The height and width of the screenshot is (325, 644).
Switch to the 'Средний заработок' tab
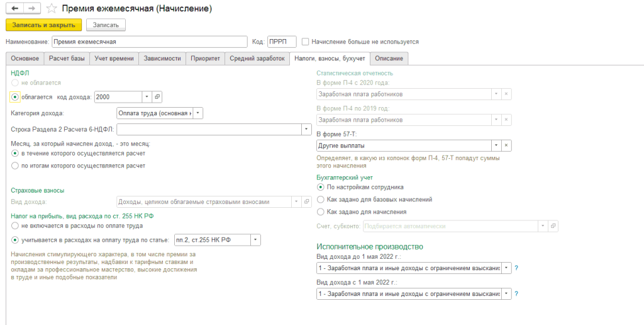pyautogui.click(x=257, y=59)
